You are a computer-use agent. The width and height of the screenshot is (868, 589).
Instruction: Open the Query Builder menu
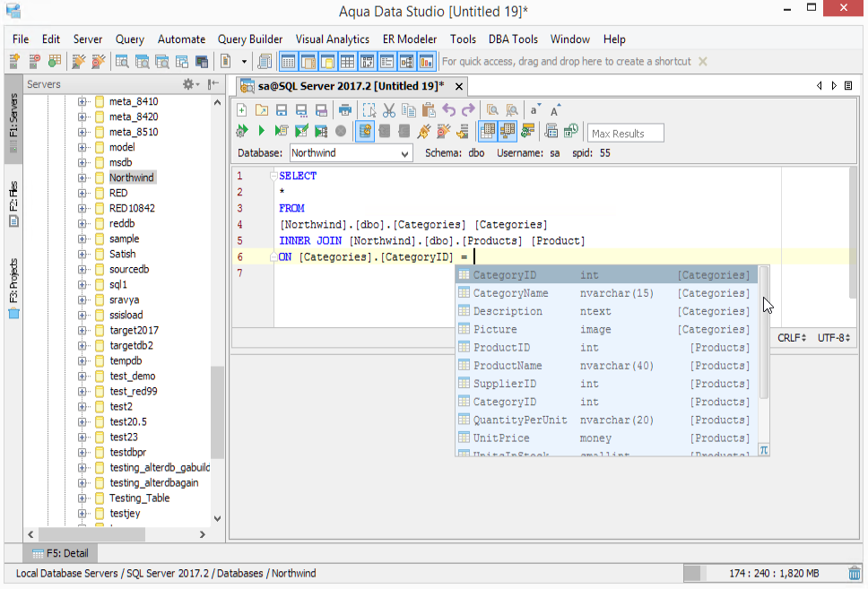pos(249,39)
